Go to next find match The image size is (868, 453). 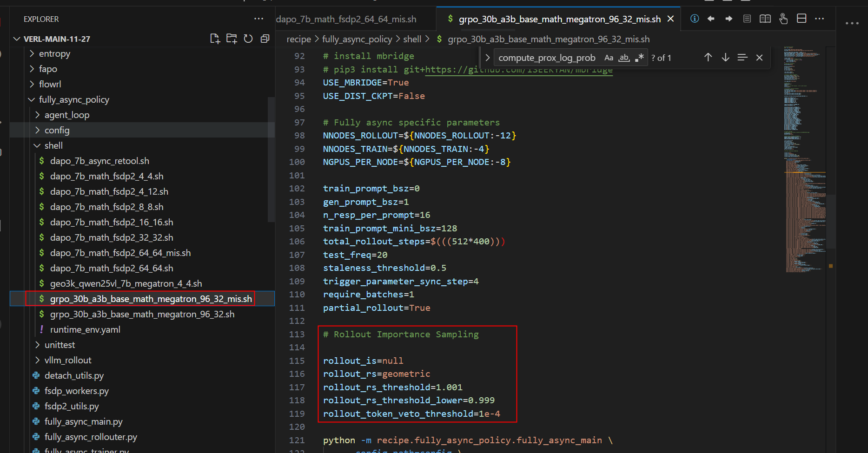tap(725, 57)
